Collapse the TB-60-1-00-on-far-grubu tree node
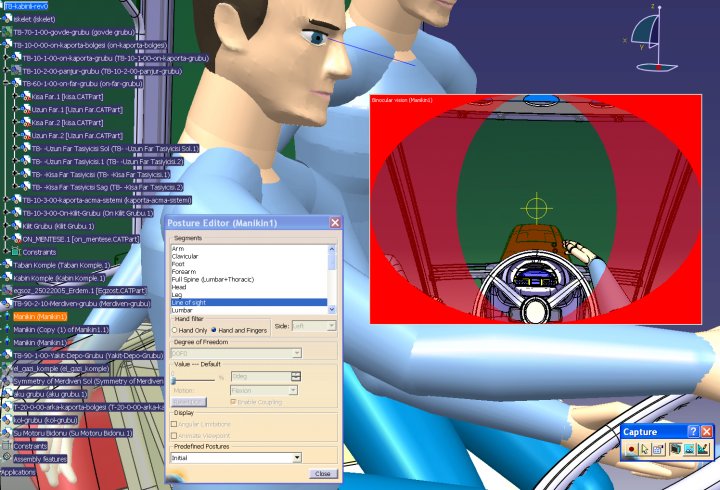The width and height of the screenshot is (720, 490). click(6, 84)
